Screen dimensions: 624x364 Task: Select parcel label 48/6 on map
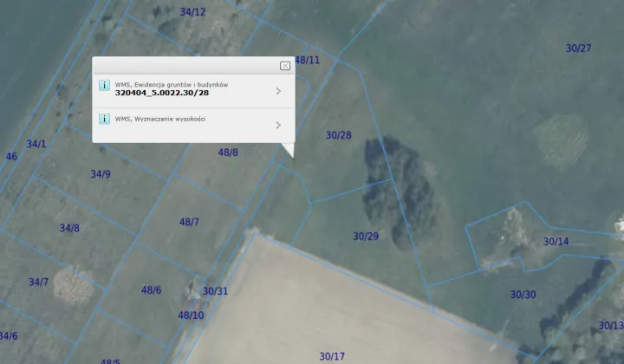pos(151,290)
